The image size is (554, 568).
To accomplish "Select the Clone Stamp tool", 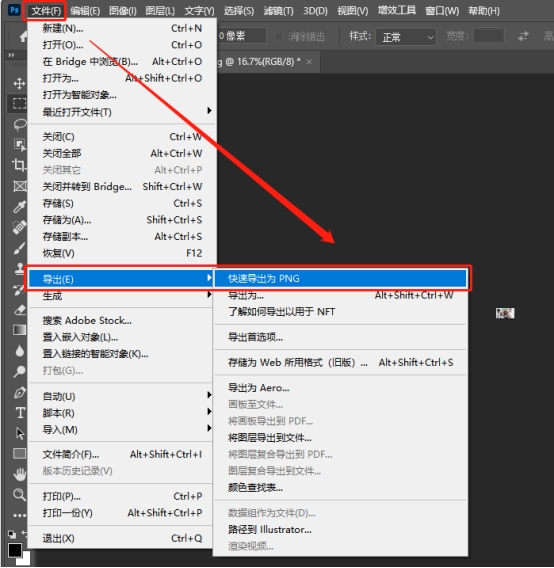I will click(x=19, y=269).
